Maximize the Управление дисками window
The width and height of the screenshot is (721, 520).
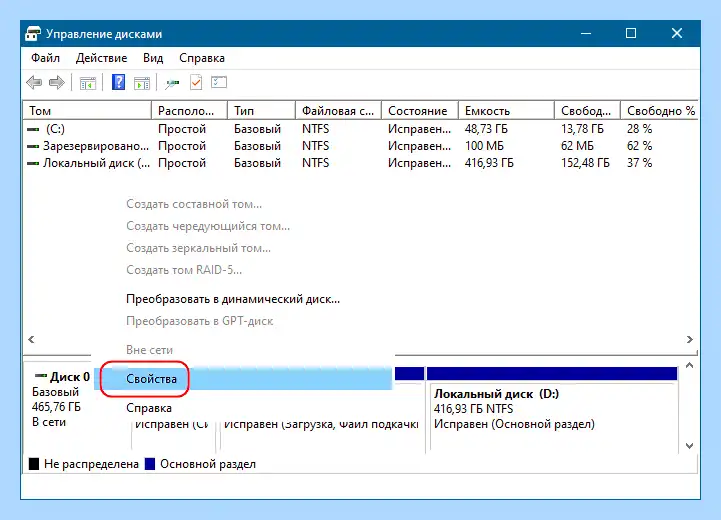click(631, 34)
